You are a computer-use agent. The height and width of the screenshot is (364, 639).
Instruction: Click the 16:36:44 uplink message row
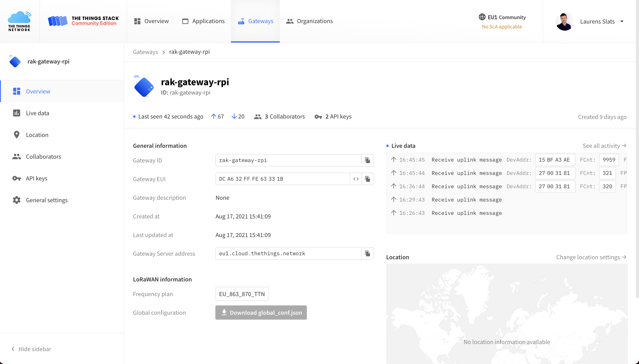507,186
